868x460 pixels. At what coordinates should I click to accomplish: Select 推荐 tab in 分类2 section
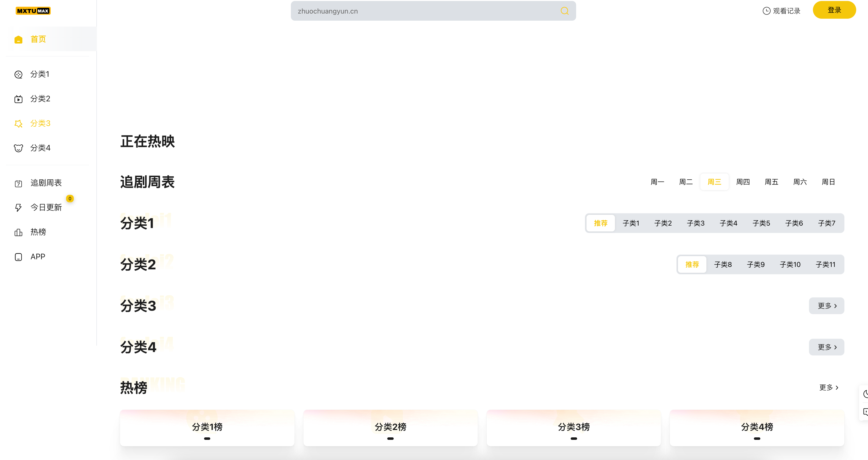[x=692, y=264]
